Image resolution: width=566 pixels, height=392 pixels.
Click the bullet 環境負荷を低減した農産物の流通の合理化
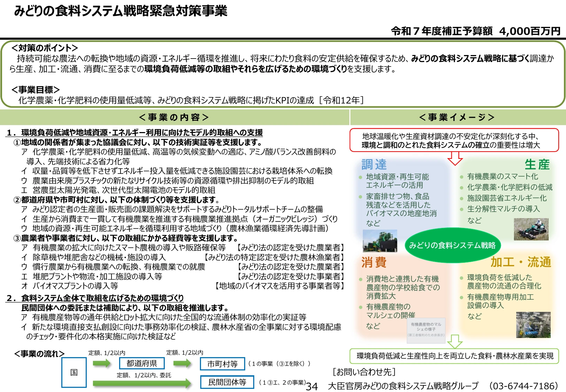click(501, 282)
